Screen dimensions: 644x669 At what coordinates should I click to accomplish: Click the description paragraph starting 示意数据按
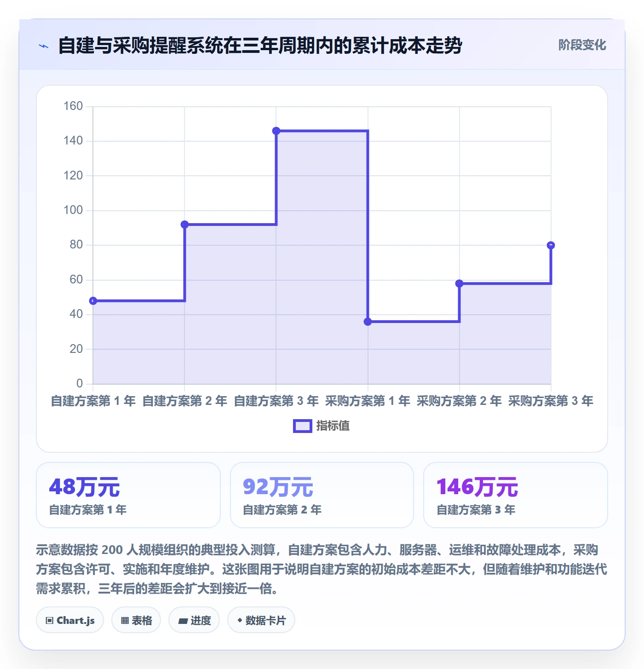pos(322,569)
